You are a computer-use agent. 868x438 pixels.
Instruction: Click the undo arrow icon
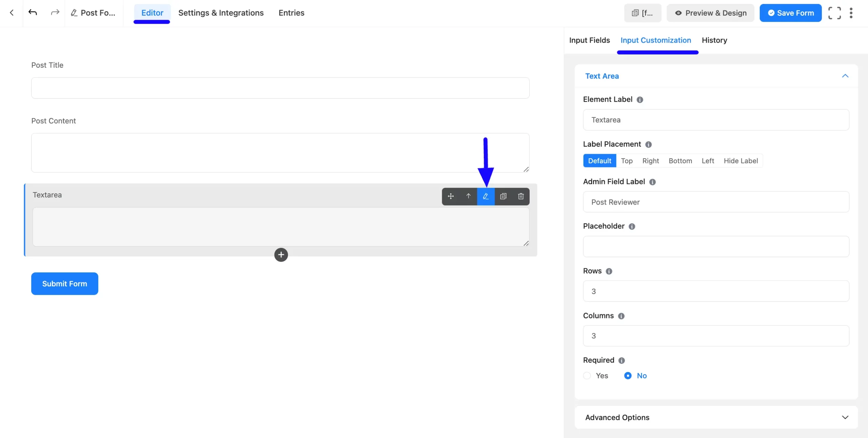point(32,13)
